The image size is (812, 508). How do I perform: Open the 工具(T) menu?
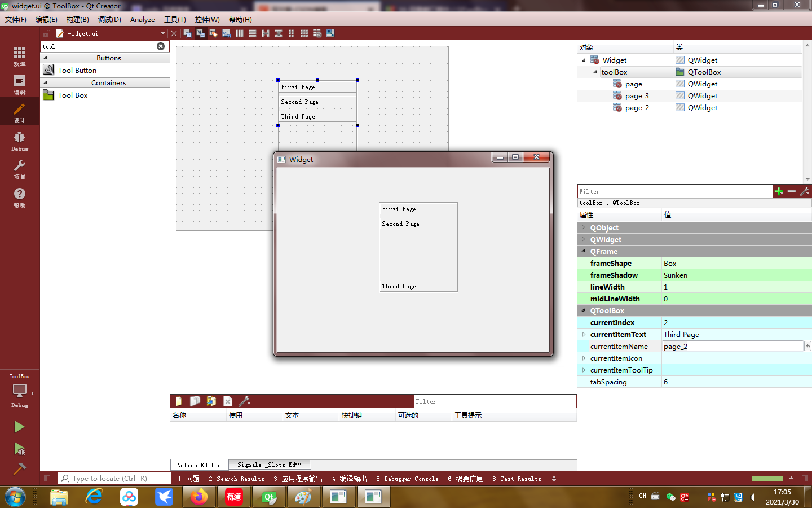tap(175, 19)
